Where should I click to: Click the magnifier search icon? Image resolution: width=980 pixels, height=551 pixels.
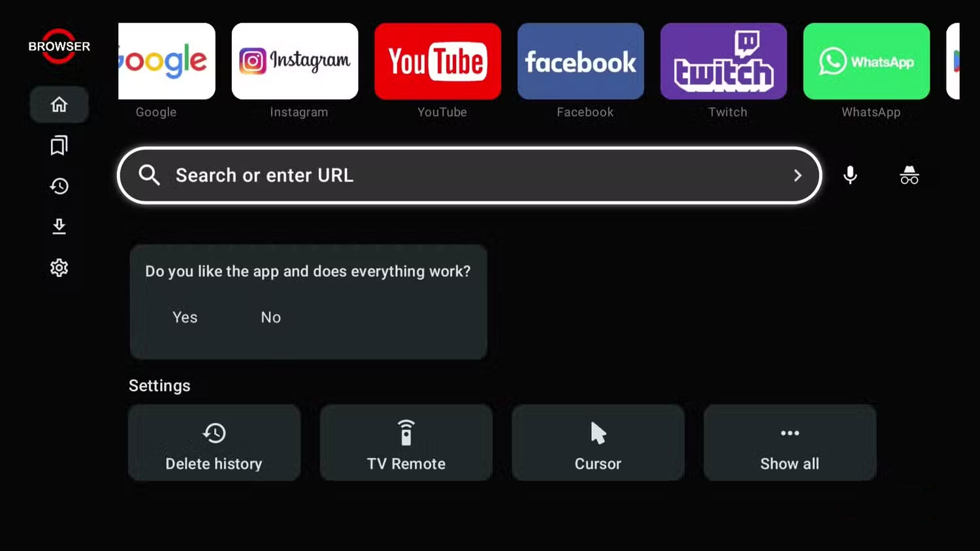click(149, 175)
